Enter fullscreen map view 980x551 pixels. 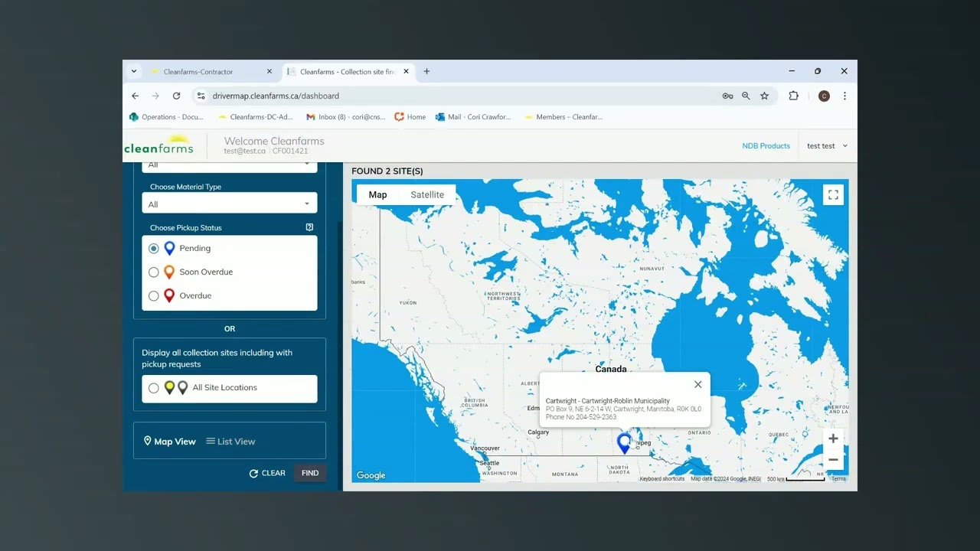pos(833,194)
